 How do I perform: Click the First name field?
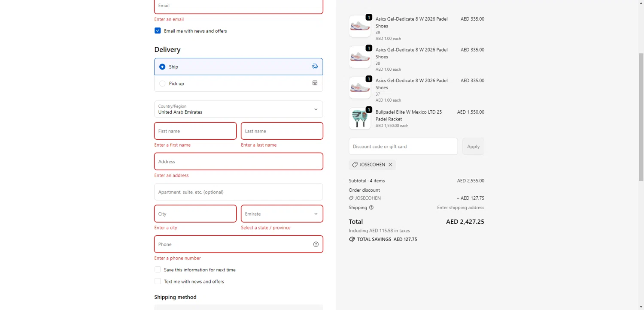pos(195,131)
